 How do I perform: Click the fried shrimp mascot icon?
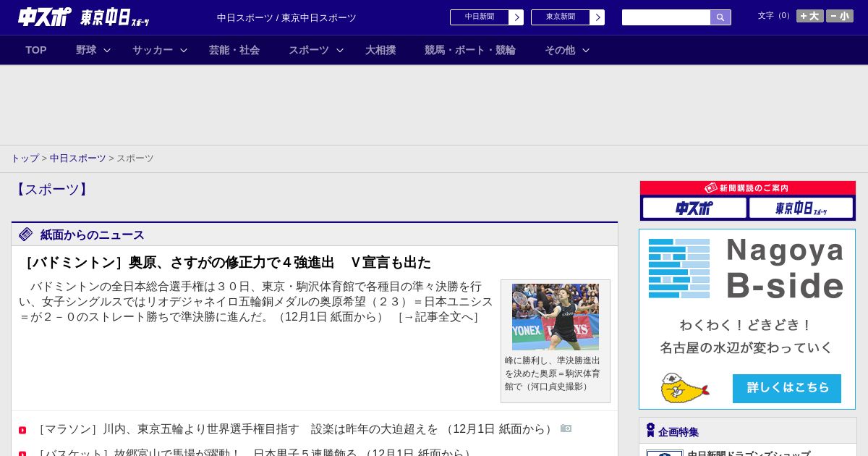coord(684,389)
